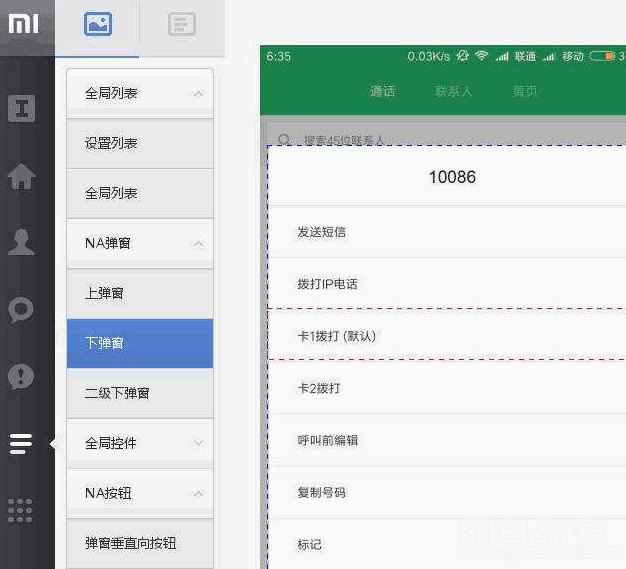
Task: Collapse the NA按钮 group chevron
Action: [198, 494]
